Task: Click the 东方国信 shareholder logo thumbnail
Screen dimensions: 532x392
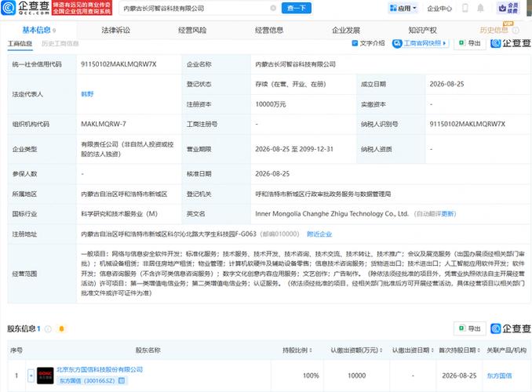Action: 46,376
